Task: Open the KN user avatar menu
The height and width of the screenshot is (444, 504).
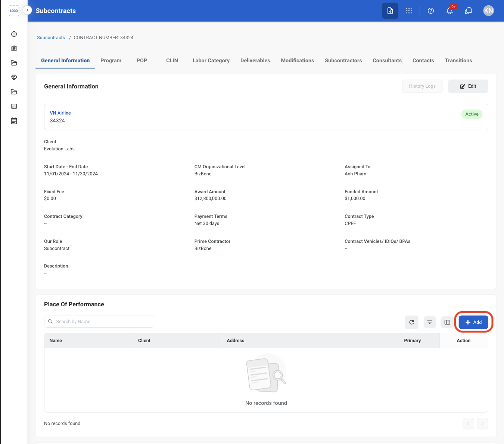Action: (488, 11)
